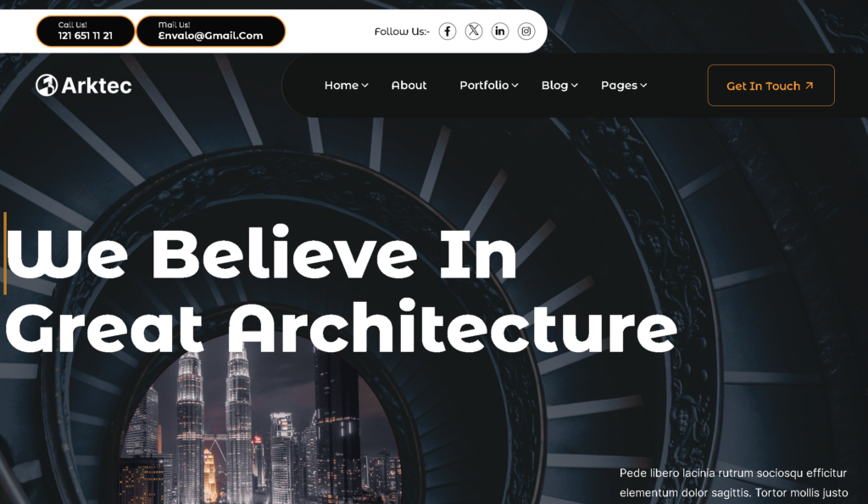868x504 pixels.
Task: Click the "Follow Us:-" label
Action: 402,31
